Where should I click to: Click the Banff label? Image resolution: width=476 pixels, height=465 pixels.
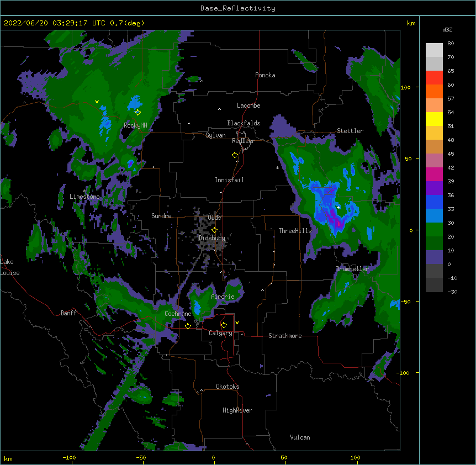click(68, 313)
